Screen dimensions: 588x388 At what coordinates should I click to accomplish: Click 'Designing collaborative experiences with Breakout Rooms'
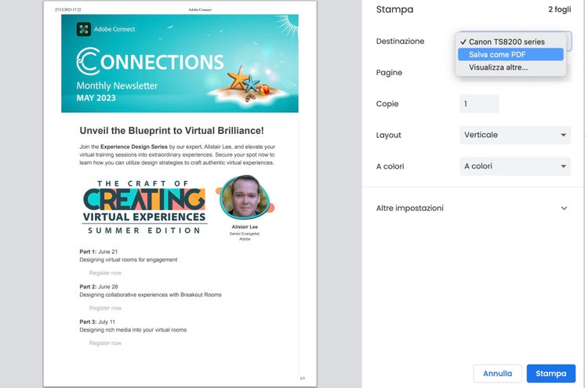[x=151, y=295]
